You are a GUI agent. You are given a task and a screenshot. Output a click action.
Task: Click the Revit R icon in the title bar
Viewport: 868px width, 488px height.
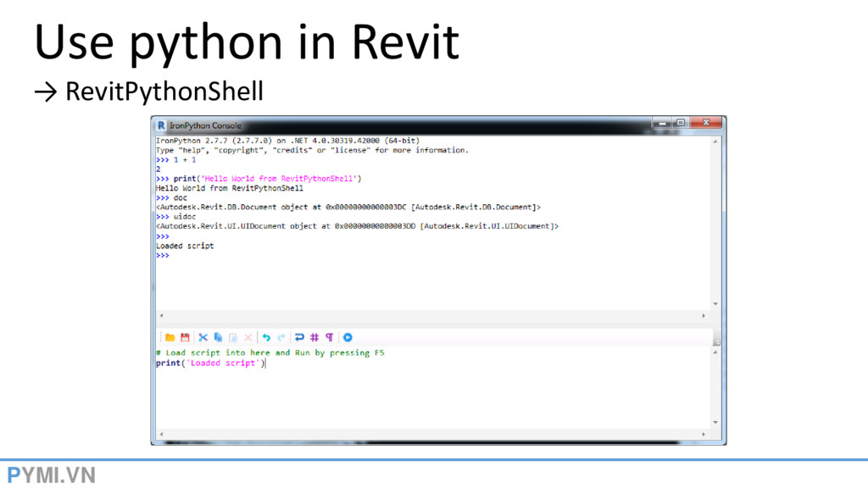point(161,125)
